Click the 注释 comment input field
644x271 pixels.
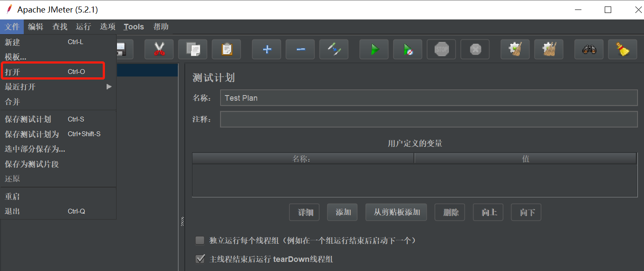click(429, 119)
